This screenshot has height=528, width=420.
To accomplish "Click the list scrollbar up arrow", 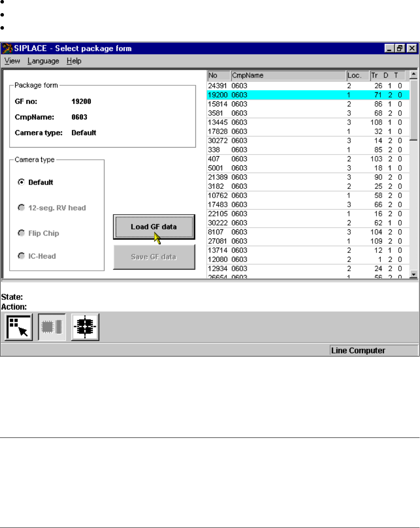I will [413, 75].
